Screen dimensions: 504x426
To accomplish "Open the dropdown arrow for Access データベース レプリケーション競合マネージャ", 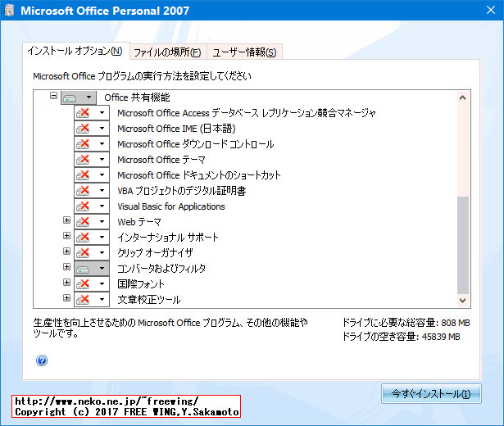I will [x=102, y=113].
